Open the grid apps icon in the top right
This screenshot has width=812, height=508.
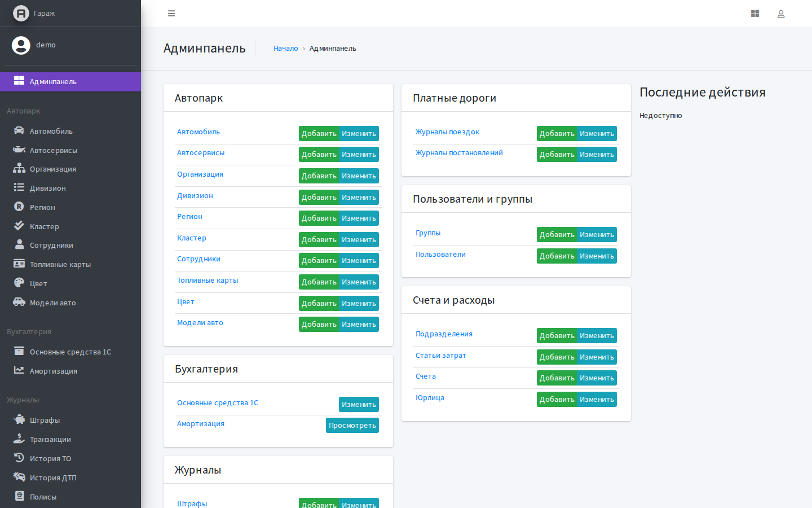755,14
